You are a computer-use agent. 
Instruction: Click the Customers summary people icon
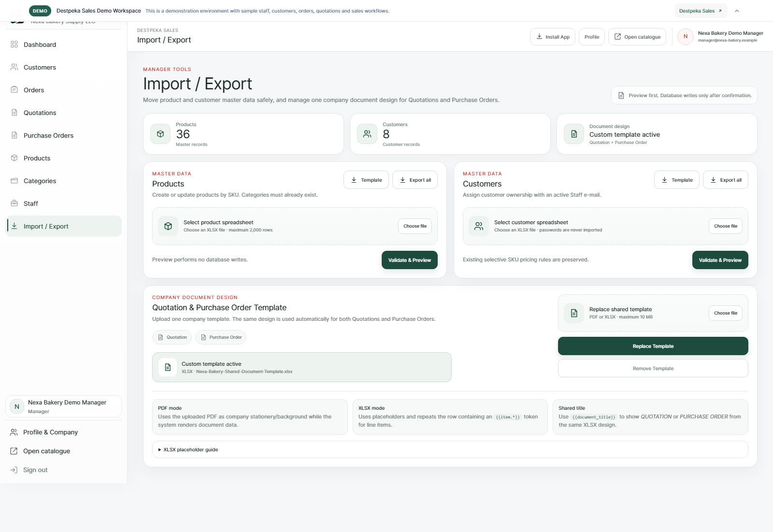[367, 134]
